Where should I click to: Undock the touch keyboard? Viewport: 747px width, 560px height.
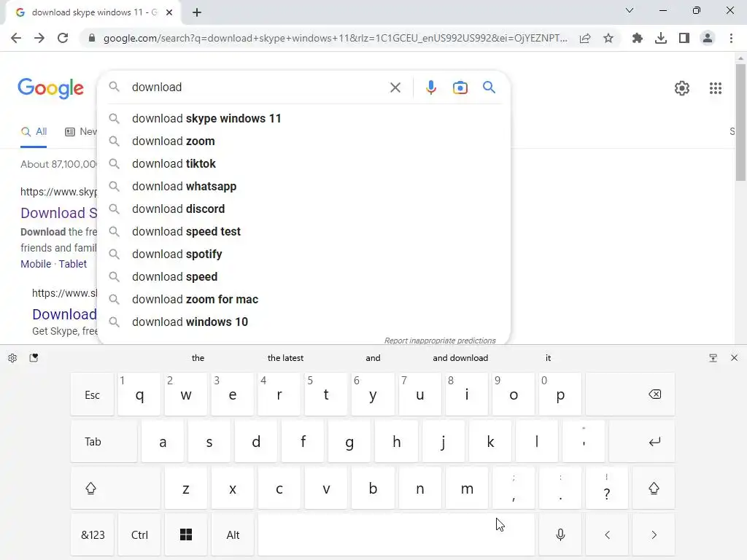tap(713, 358)
